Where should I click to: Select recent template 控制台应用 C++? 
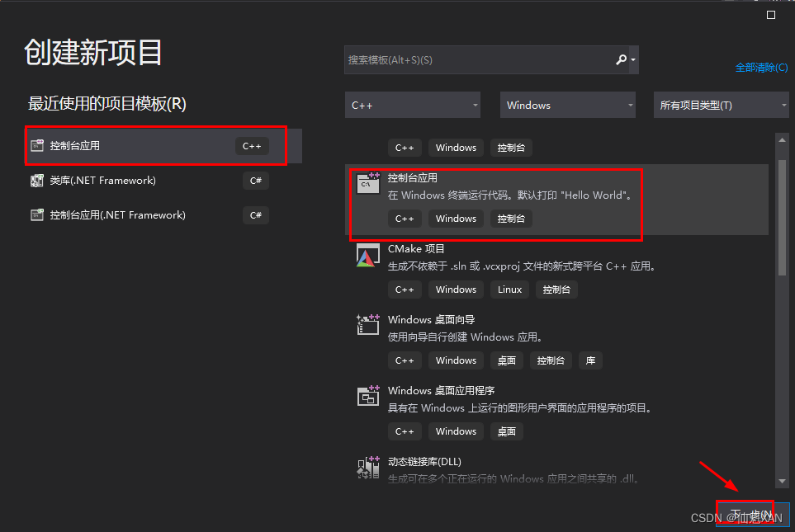coord(163,146)
